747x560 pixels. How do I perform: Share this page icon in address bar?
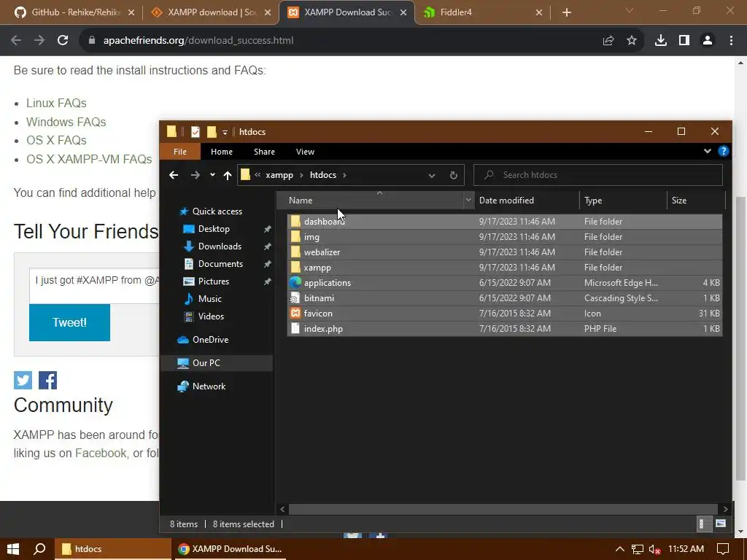tap(608, 41)
